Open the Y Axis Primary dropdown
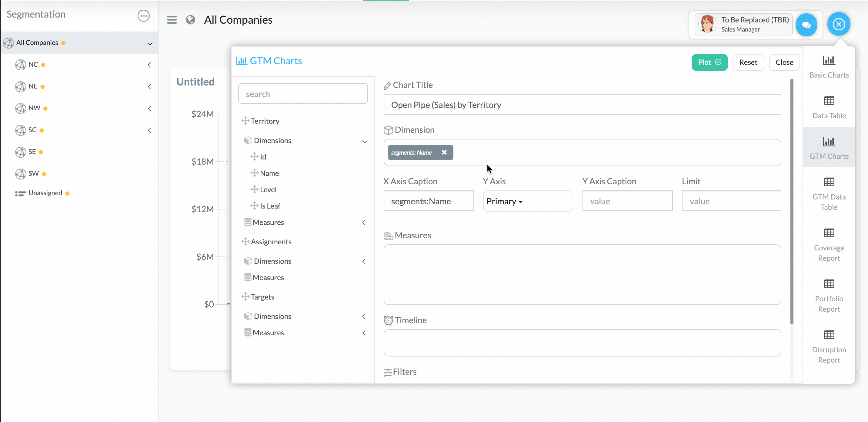The width and height of the screenshot is (868, 422). [x=505, y=201]
